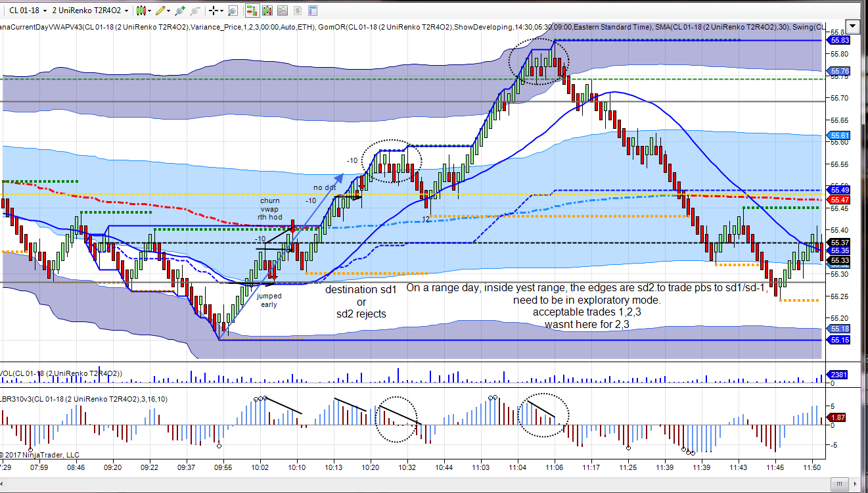Toggle the Chart Trader icon

(252, 11)
